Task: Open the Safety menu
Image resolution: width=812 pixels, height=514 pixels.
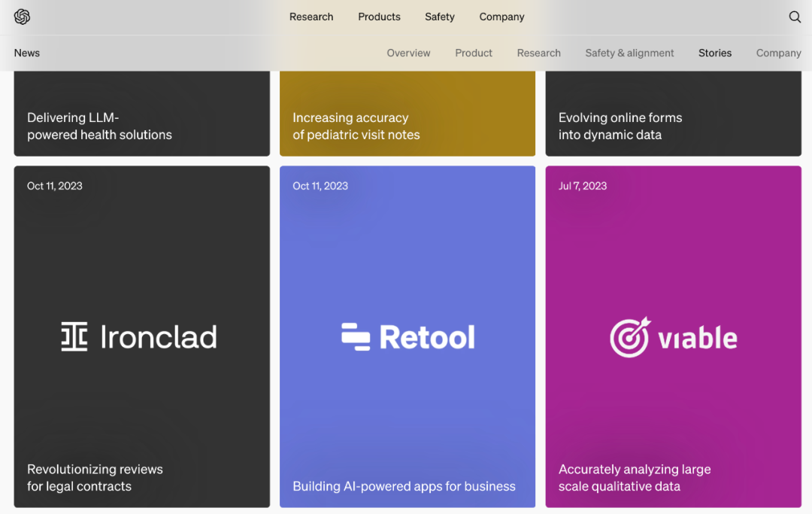Action: [440, 17]
